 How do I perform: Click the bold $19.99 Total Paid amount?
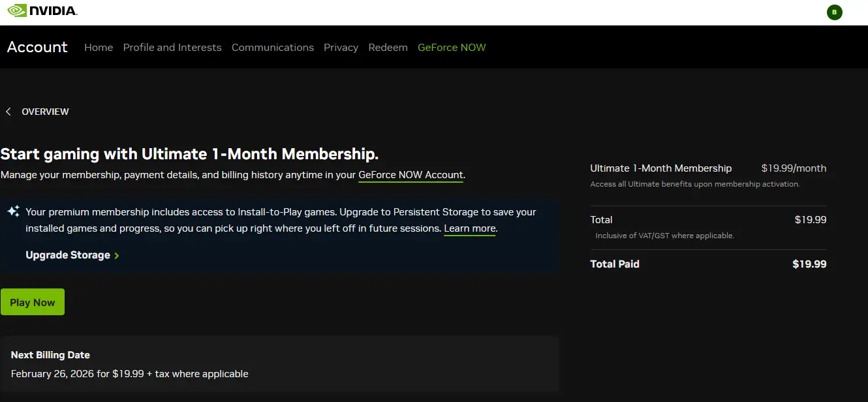coord(809,264)
